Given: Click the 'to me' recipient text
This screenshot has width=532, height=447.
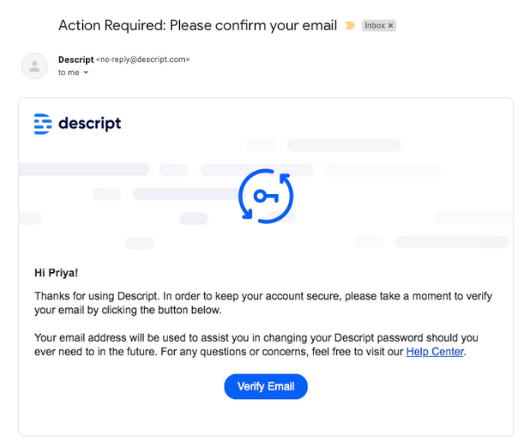Looking at the screenshot, I should [69, 72].
